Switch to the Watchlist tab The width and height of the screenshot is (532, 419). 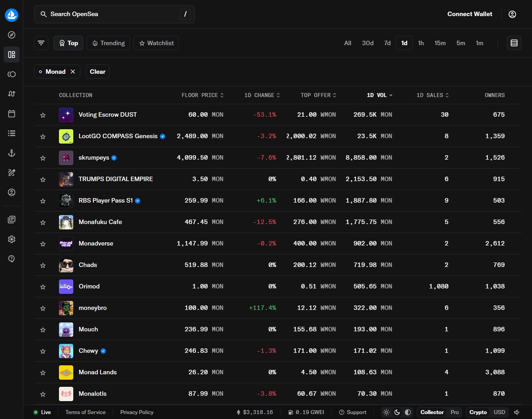tap(156, 43)
